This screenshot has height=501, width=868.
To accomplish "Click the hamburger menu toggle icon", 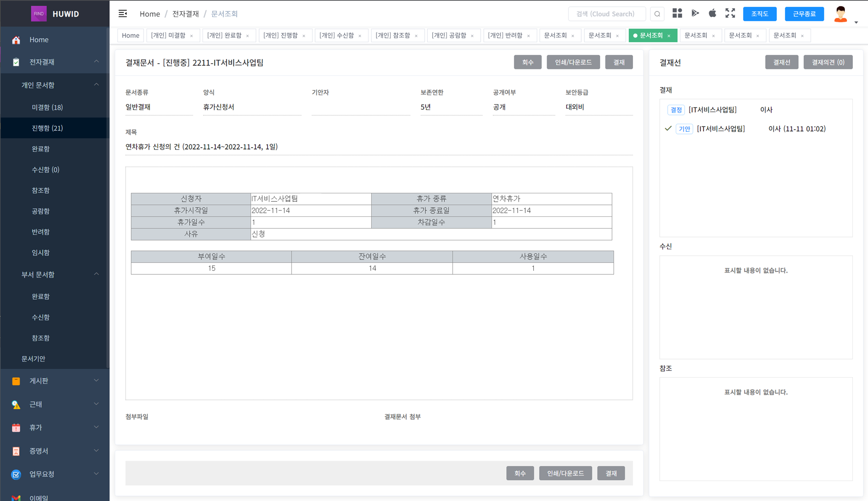I will (x=123, y=13).
